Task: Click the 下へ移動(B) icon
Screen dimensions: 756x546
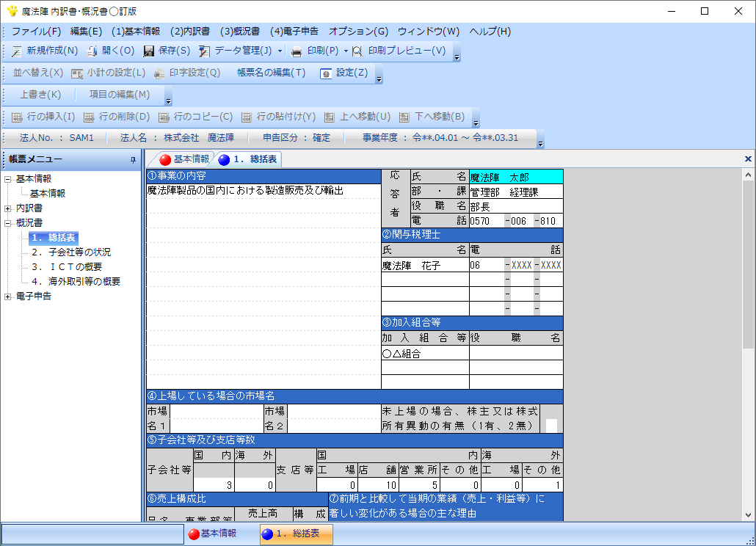Action: point(404,117)
